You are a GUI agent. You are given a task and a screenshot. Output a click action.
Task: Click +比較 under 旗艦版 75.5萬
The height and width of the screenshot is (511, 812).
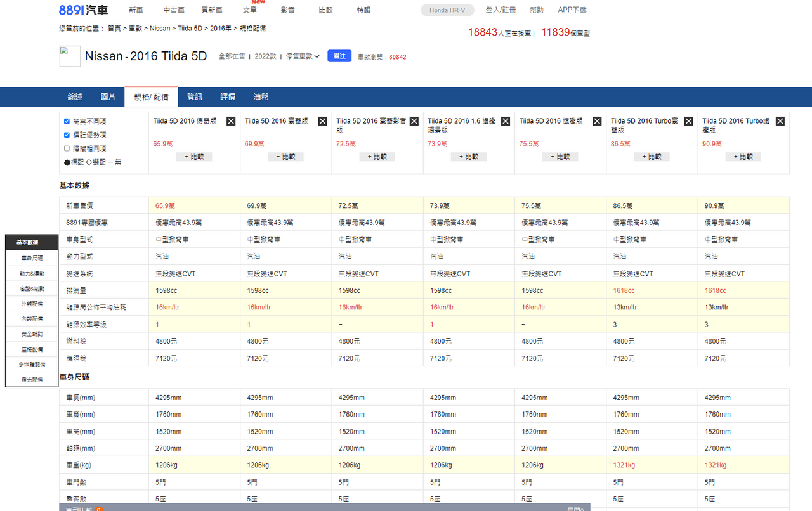[x=560, y=157]
